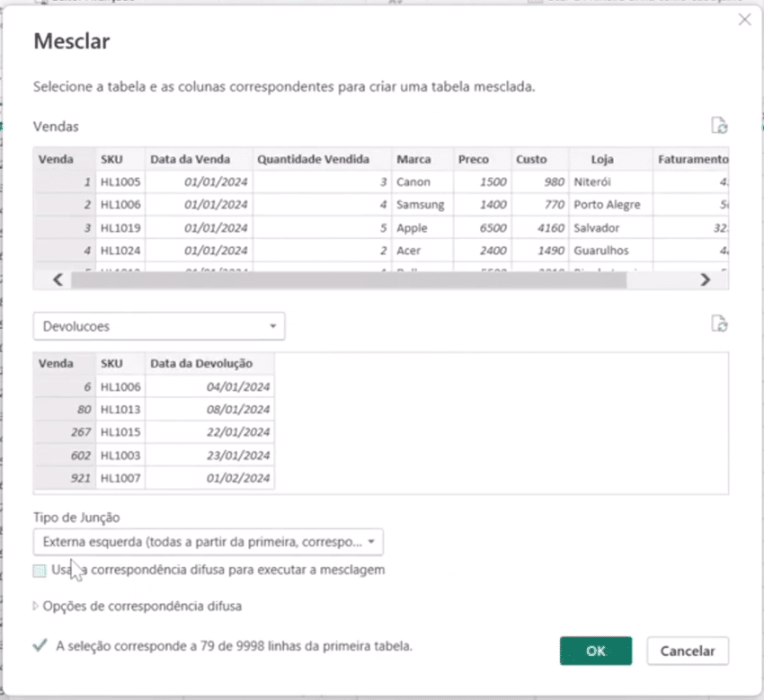Click the Apple cell in Marca column
This screenshot has width=764, height=700.
point(422,227)
